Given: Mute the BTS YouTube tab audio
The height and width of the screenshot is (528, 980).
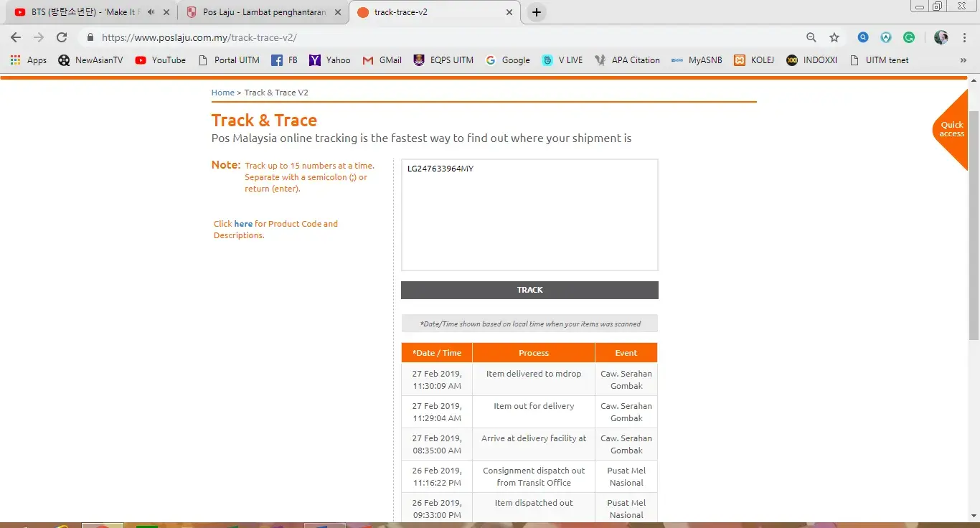Looking at the screenshot, I should coord(151,12).
